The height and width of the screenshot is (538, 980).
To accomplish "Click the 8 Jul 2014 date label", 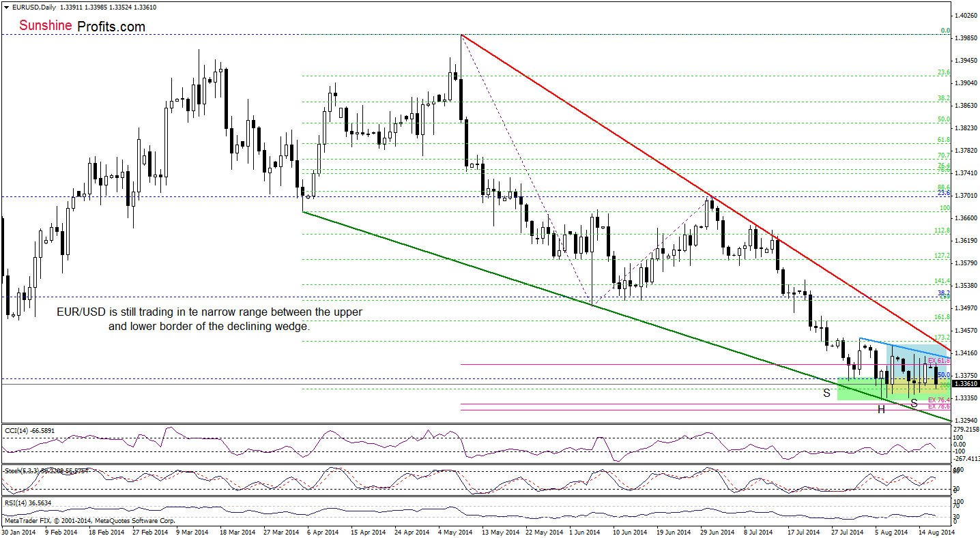I will coord(759,532).
